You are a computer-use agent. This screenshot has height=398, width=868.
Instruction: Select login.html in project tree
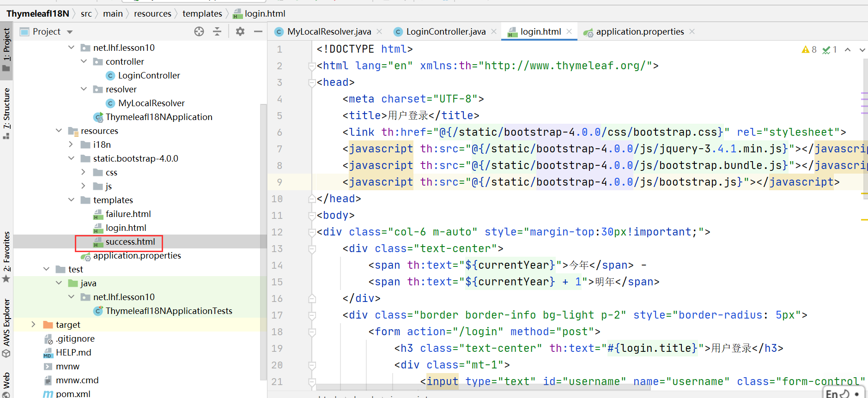126,228
